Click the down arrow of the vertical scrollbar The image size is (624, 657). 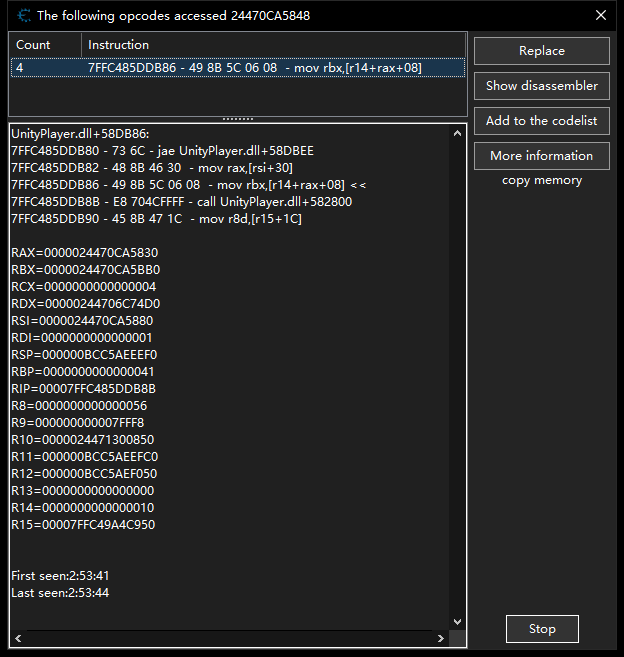458,621
